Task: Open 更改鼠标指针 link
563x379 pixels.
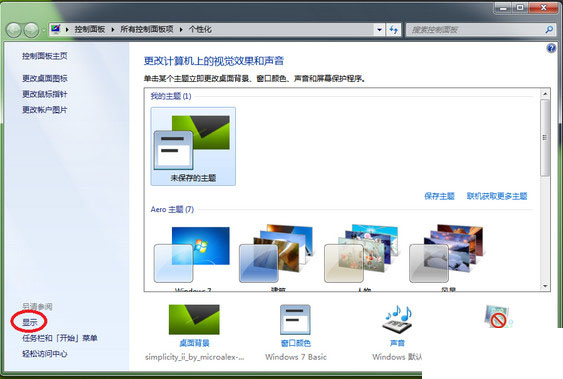Action: 45,94
